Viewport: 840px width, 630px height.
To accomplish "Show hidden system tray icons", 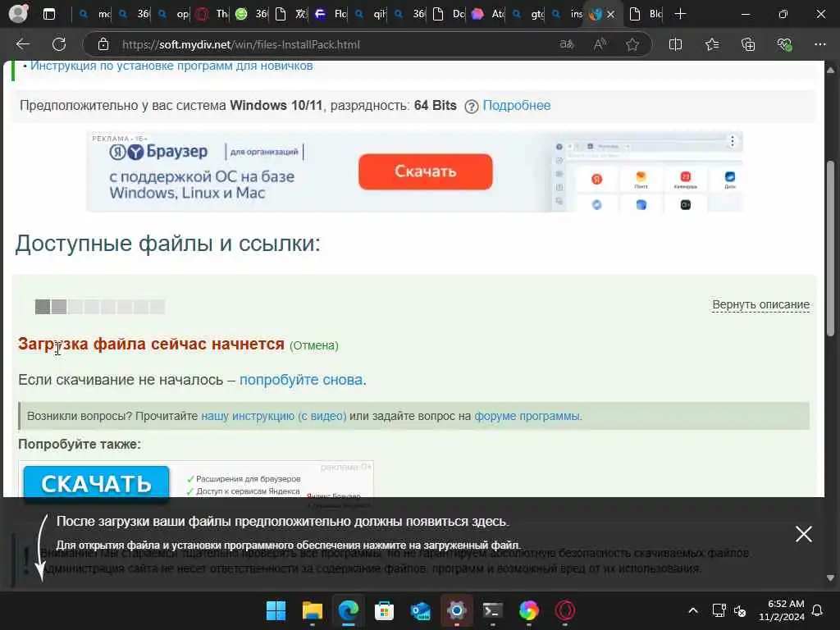I will coord(692,610).
